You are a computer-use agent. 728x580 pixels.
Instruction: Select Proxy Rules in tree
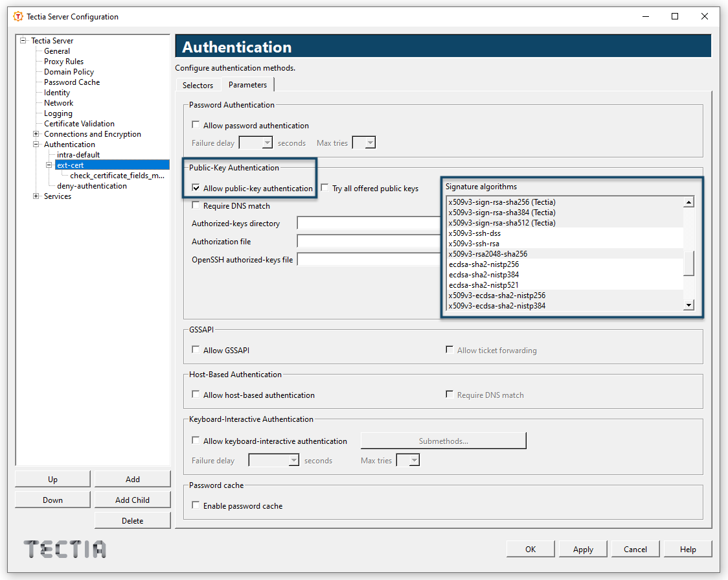(63, 62)
